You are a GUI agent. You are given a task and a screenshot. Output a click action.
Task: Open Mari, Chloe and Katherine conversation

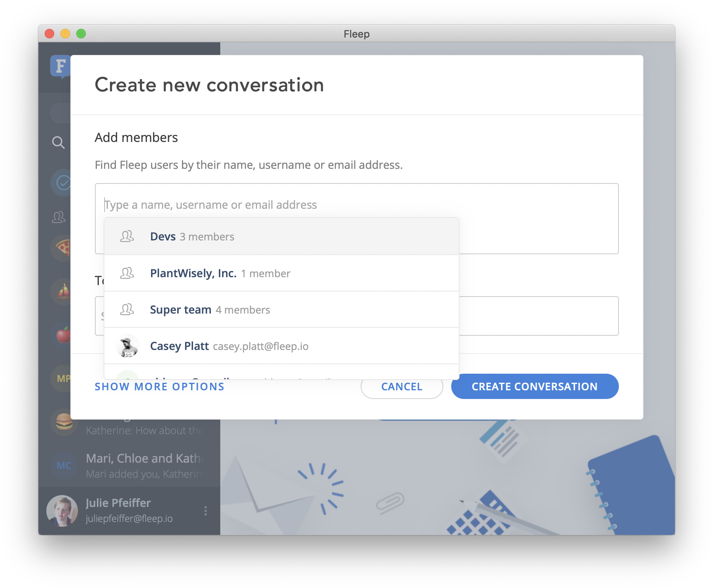click(x=129, y=465)
